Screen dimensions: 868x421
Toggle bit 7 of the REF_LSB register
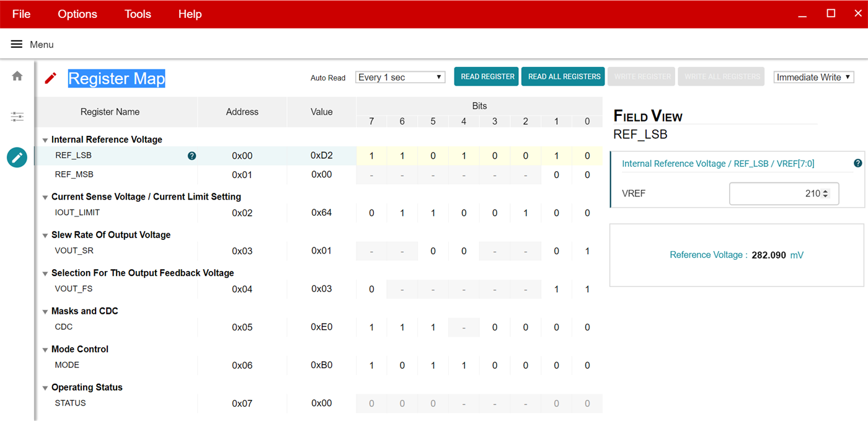pos(371,156)
